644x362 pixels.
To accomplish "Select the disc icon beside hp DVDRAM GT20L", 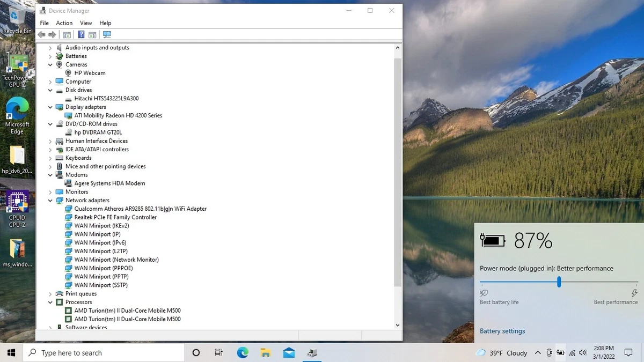I will (68, 132).
